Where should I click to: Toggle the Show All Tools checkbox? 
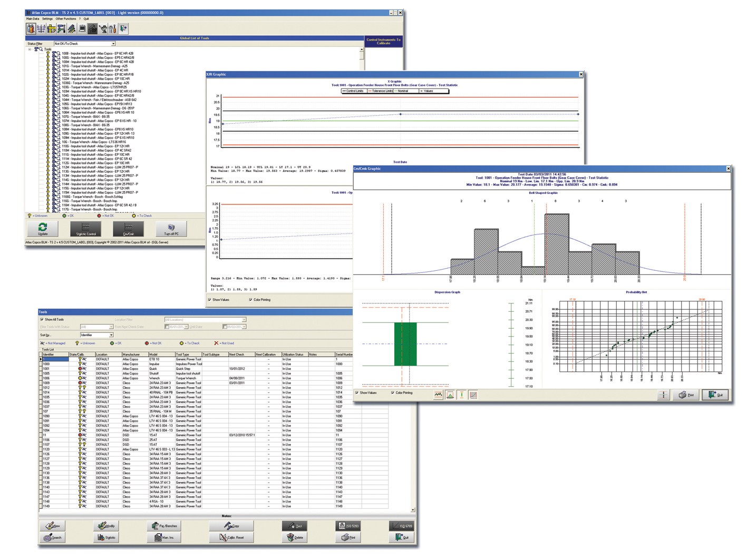tap(42, 319)
